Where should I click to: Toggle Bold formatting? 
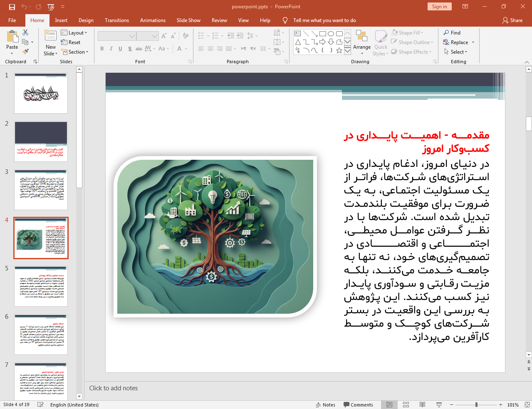click(x=102, y=49)
